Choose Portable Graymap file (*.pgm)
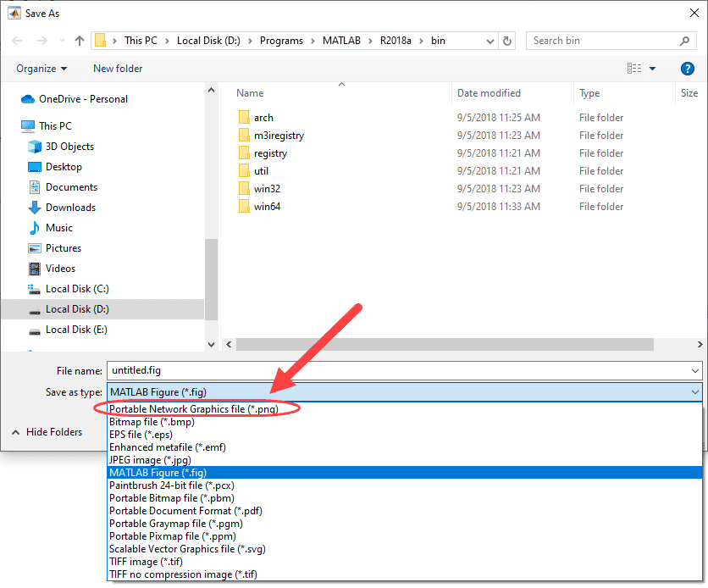This screenshot has height=588, width=708. point(405,524)
